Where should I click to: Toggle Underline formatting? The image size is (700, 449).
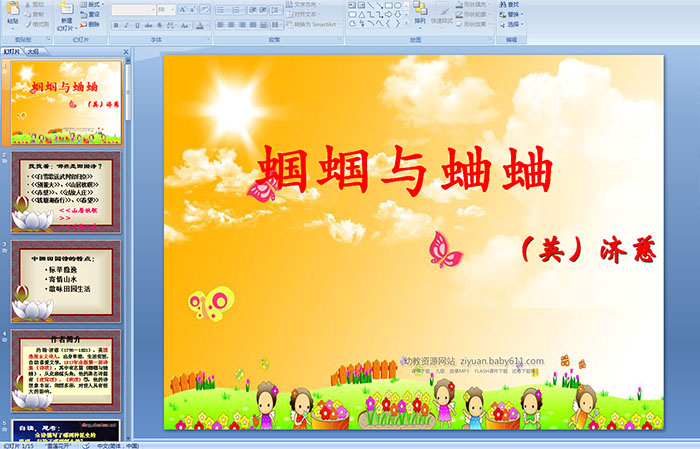[x=137, y=25]
